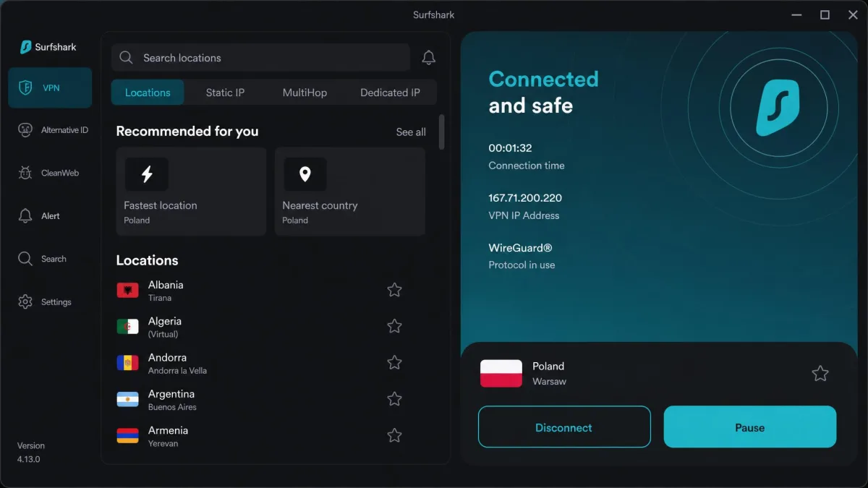Click the 00:01:32 connection time

coord(510,148)
